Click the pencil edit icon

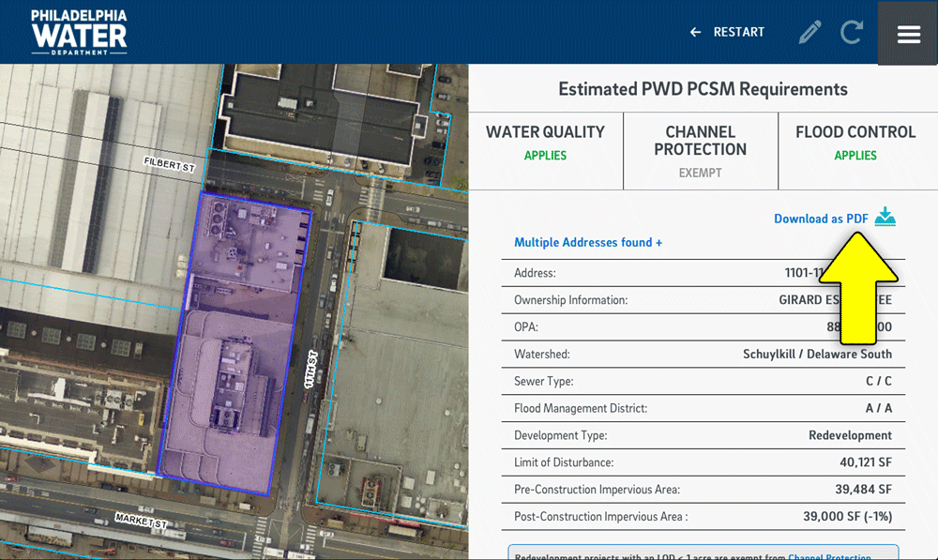coord(809,33)
